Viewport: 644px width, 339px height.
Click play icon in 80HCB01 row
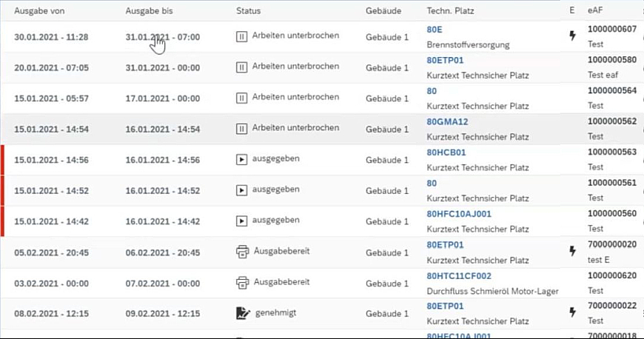[241, 160]
